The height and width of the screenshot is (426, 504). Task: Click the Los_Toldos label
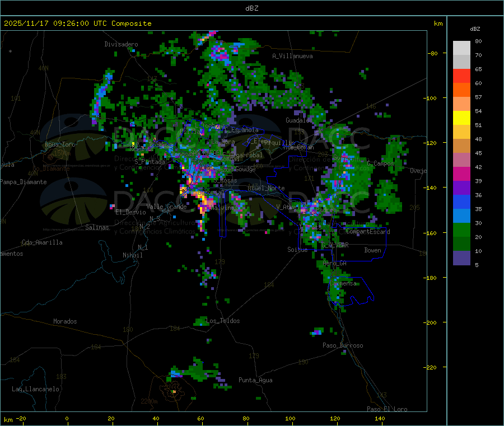click(223, 321)
